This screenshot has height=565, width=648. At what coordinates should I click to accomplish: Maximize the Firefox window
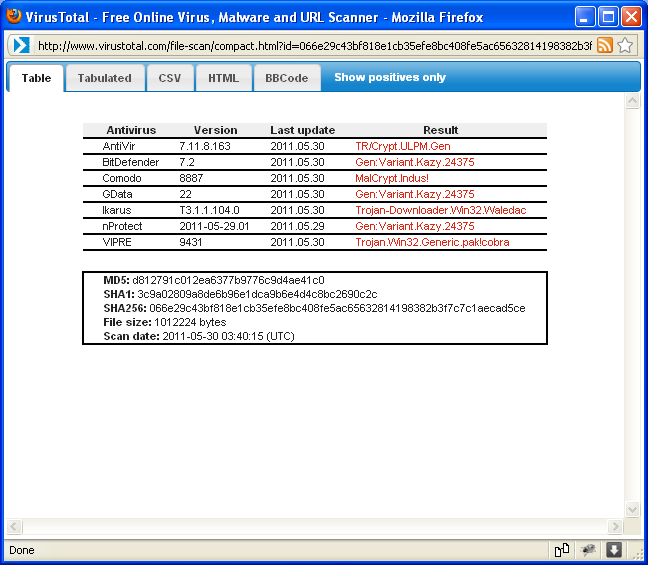(x=608, y=17)
